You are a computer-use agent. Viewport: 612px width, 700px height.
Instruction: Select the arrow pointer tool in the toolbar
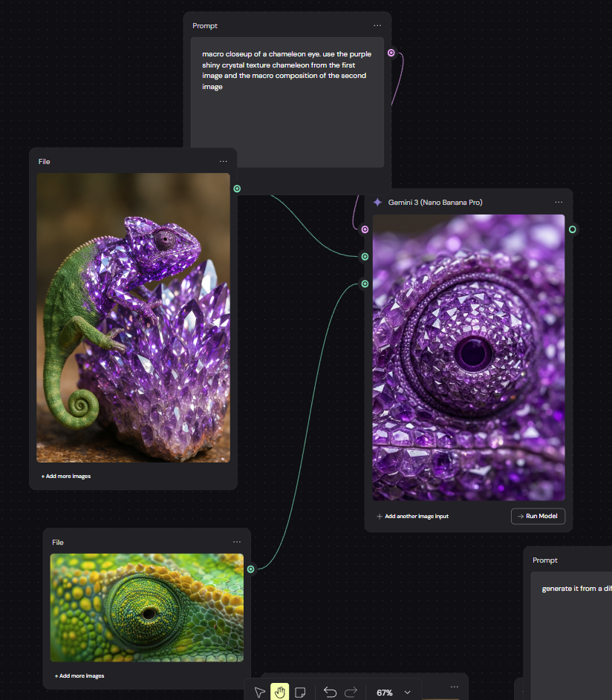(x=259, y=693)
